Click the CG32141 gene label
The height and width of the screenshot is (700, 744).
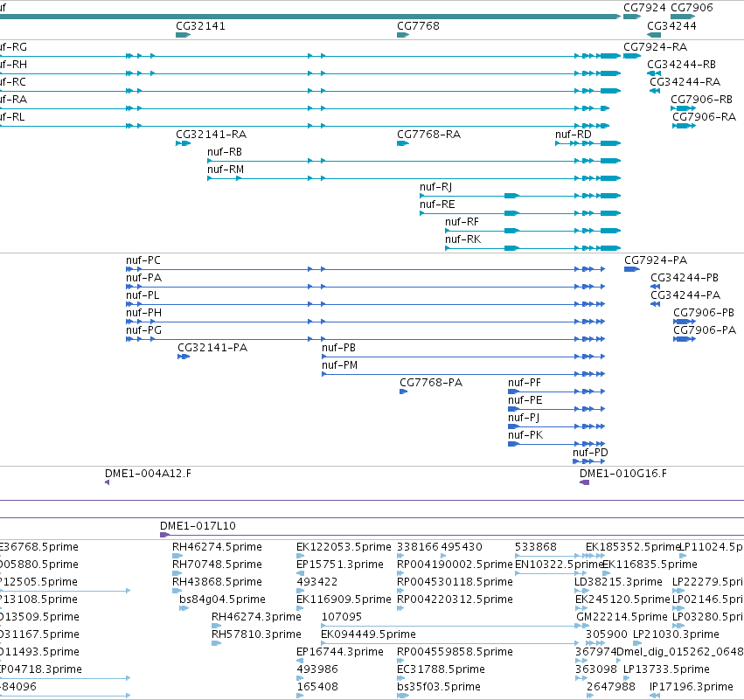[x=200, y=26]
